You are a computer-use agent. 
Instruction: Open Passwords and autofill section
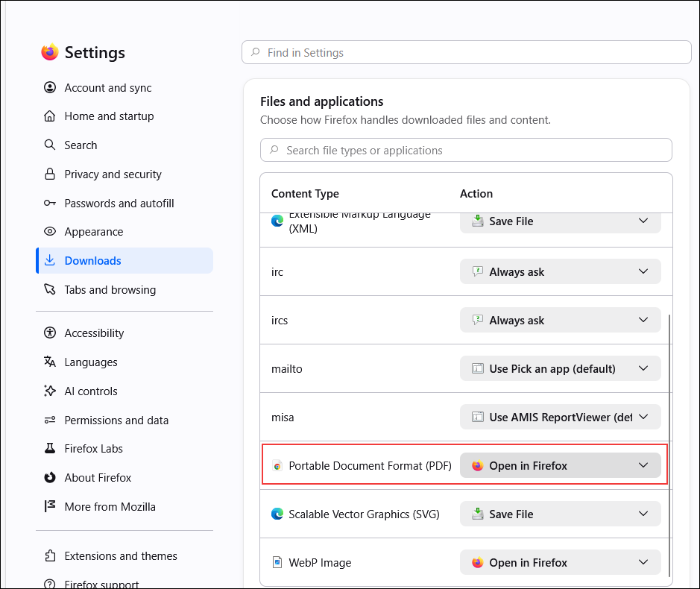tap(124, 204)
